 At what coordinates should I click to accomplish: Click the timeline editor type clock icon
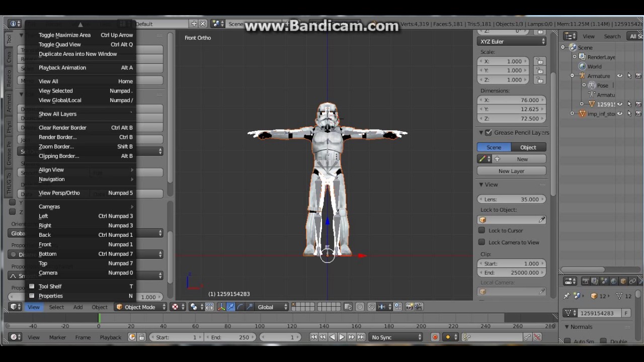point(16,337)
